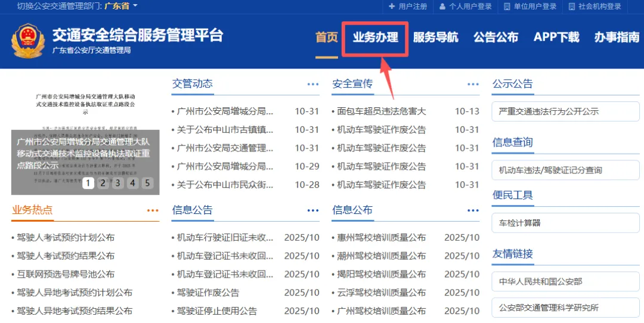
Task: Show more 信息公布 entries via dots
Action: pos(473,210)
